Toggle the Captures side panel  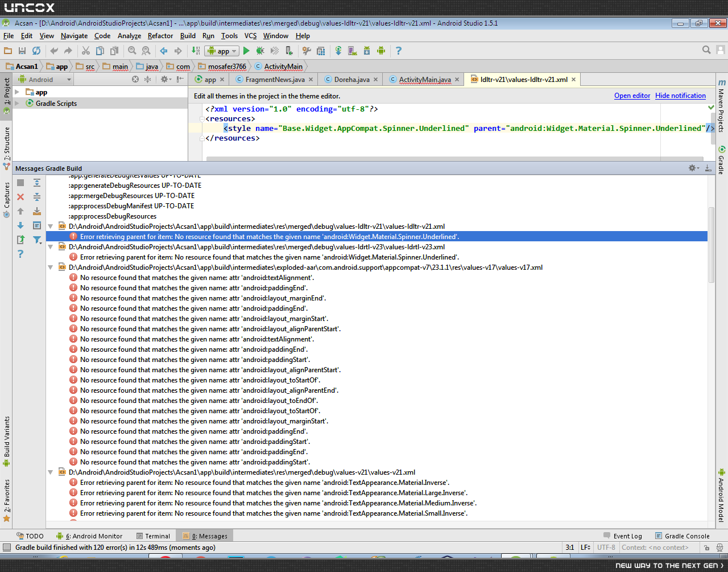pyautogui.click(x=6, y=199)
